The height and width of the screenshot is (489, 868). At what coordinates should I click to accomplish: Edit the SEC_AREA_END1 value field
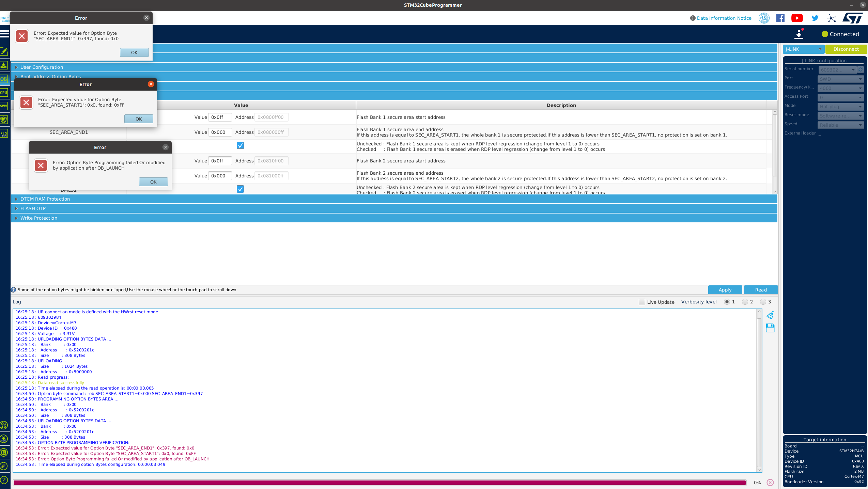[x=220, y=132]
